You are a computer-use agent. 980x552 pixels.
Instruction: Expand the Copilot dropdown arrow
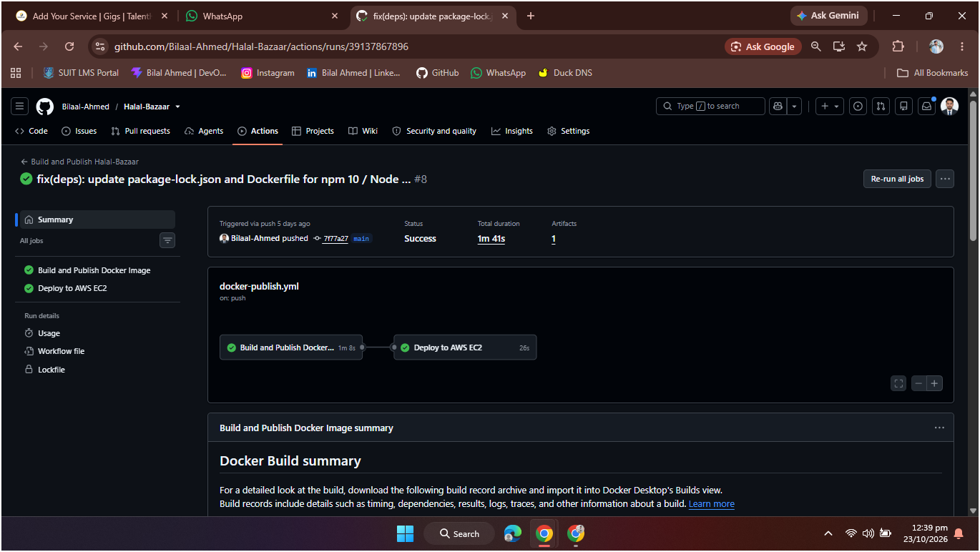(794, 107)
